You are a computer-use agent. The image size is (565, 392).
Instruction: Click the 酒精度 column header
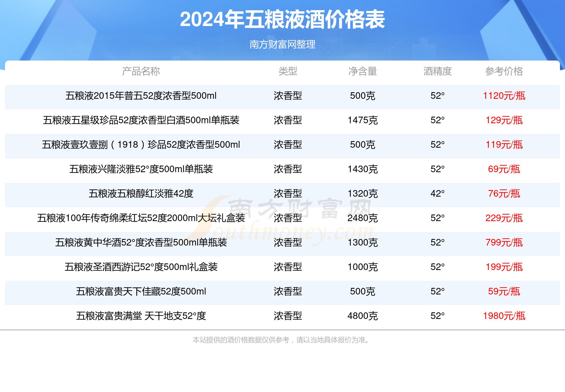438,71
